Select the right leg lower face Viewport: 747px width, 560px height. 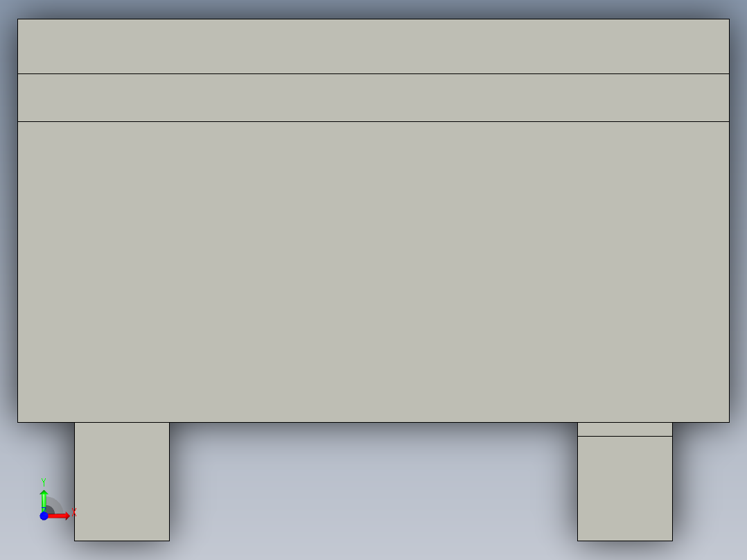coord(625,489)
